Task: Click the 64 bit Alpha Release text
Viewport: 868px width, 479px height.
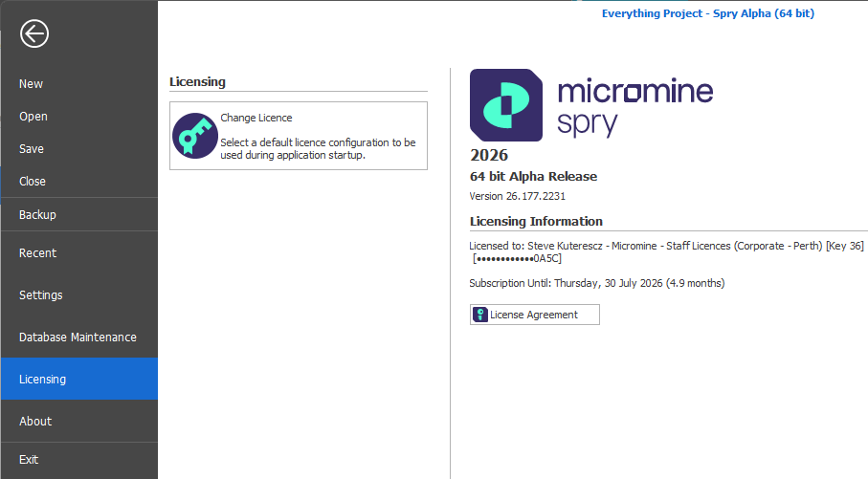Action: pyautogui.click(x=534, y=177)
